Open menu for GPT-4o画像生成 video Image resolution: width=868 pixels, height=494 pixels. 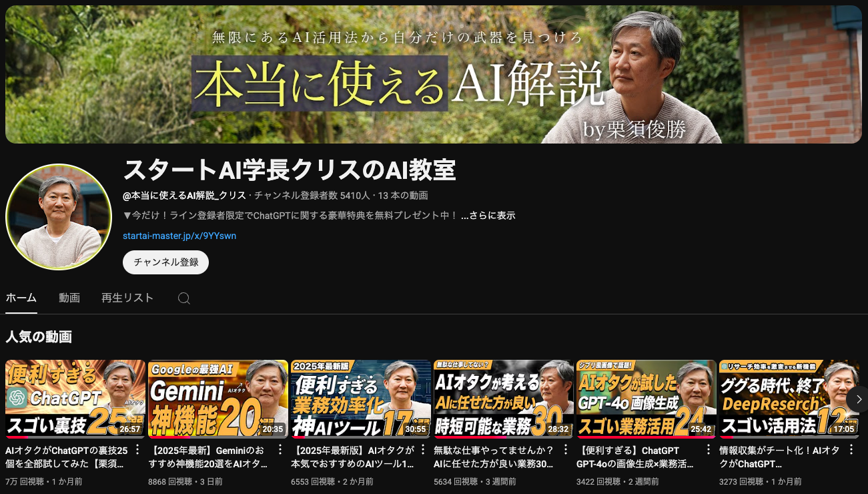coord(709,449)
